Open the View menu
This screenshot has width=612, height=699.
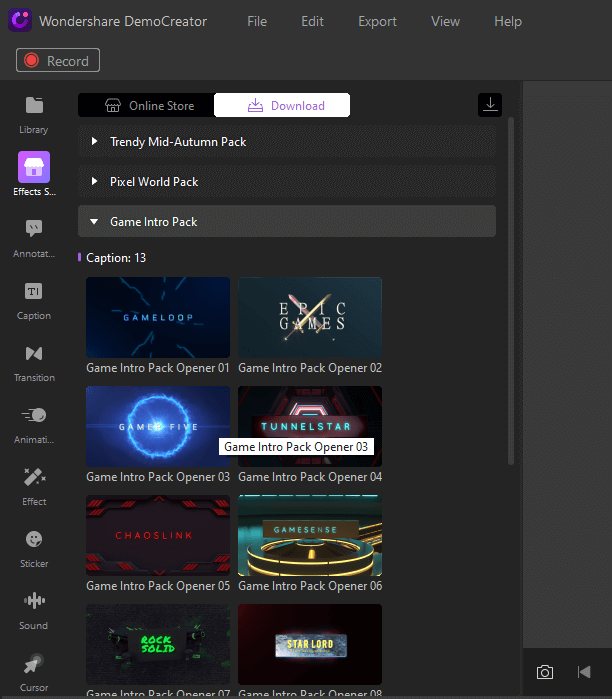[x=445, y=21]
